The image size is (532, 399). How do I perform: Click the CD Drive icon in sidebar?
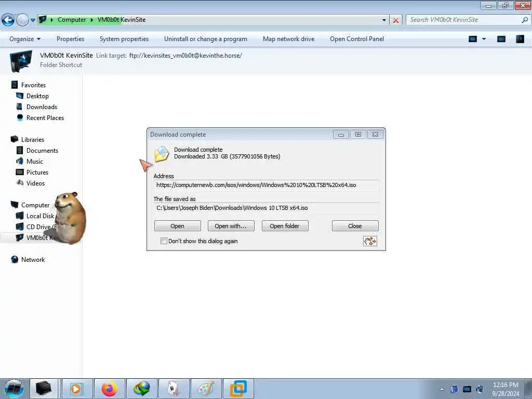coord(20,227)
